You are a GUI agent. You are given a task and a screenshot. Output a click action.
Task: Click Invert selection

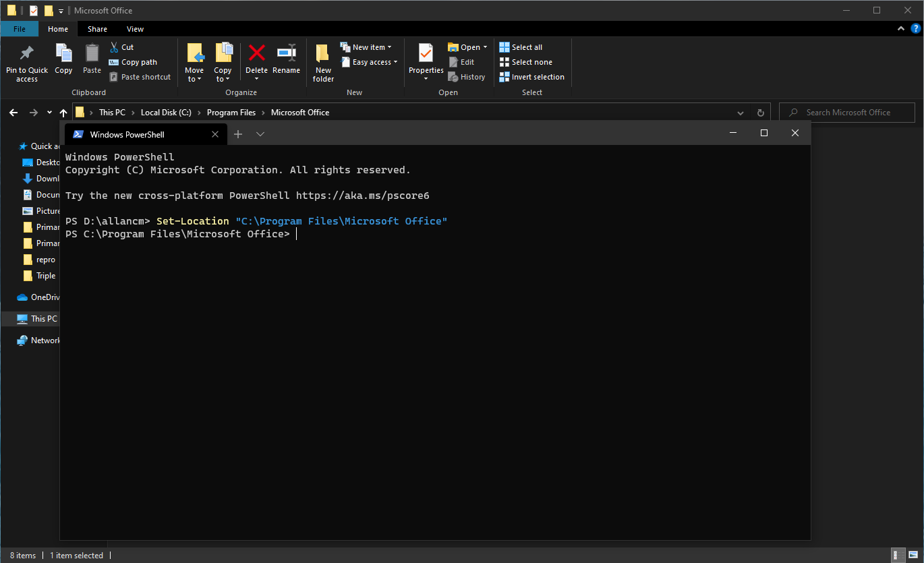tap(531, 76)
